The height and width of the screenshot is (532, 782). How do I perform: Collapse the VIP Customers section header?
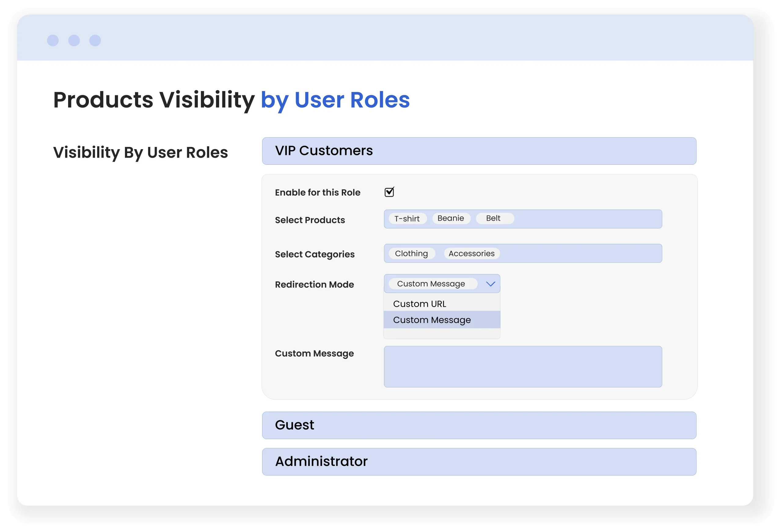pos(479,151)
